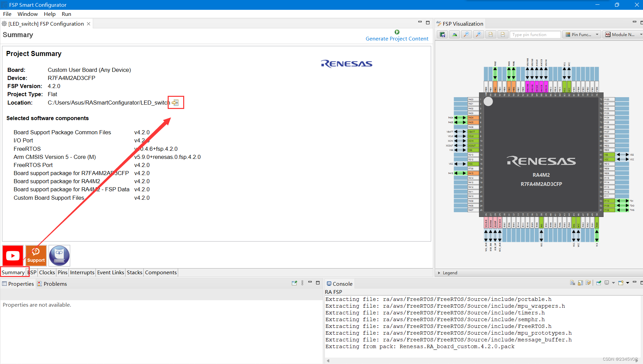Minimize the FSP Visualization panel

(x=635, y=22)
